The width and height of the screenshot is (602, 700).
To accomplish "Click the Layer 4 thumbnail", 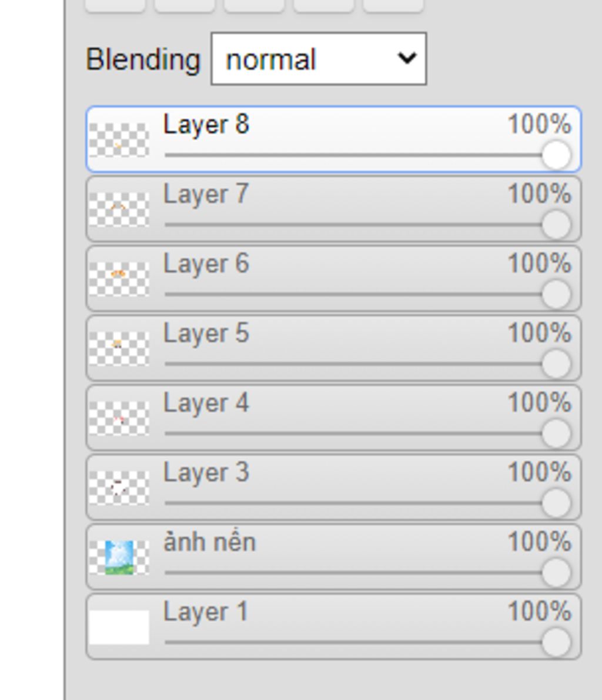I will pyautogui.click(x=119, y=418).
